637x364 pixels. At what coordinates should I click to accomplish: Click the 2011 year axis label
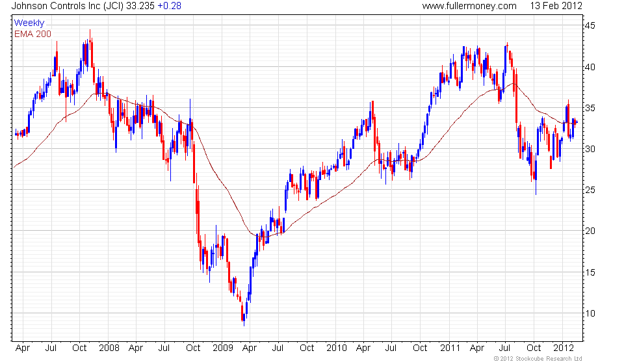[x=450, y=348]
